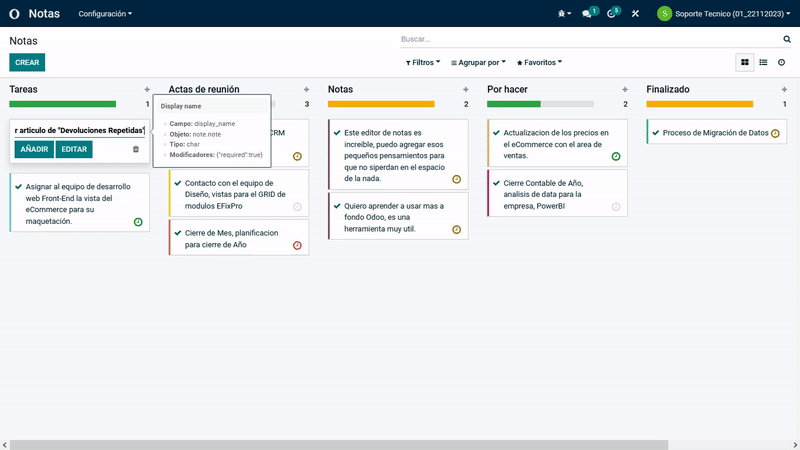800x450 pixels.
Task: Open the chat messages icon
Action: pyautogui.click(x=588, y=14)
